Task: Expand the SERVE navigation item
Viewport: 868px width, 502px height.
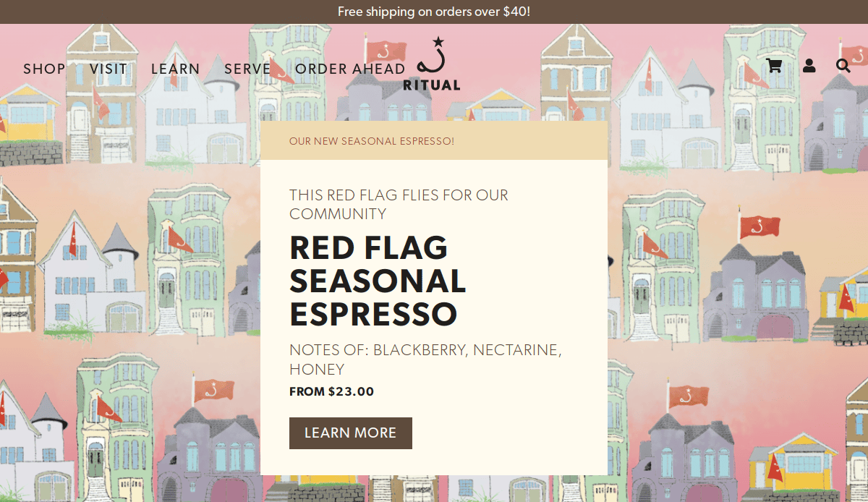Action: [247, 69]
